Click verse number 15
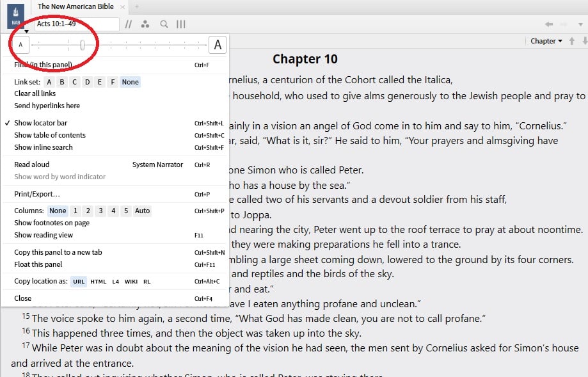The width and height of the screenshot is (588, 377). [x=26, y=316]
